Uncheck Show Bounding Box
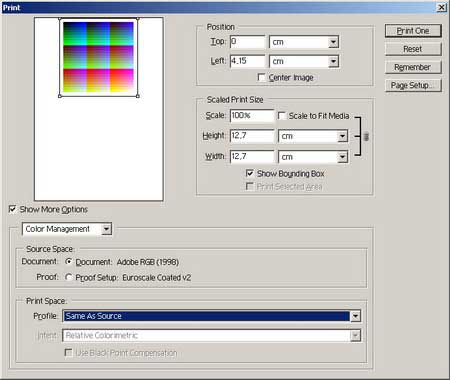 coord(249,173)
